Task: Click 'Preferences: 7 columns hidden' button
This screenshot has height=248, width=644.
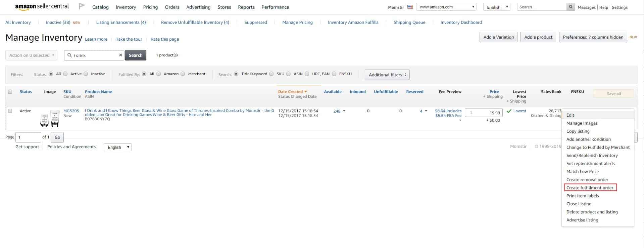Action: click(x=593, y=37)
